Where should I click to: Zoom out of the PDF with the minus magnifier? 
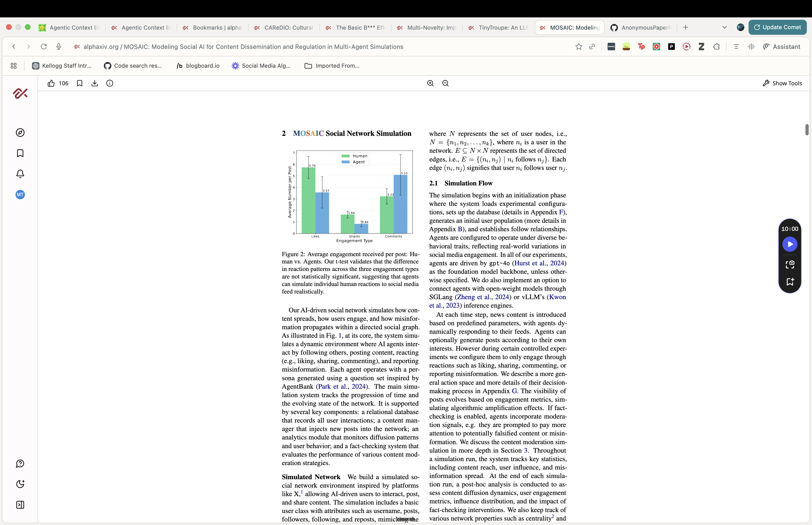[445, 83]
